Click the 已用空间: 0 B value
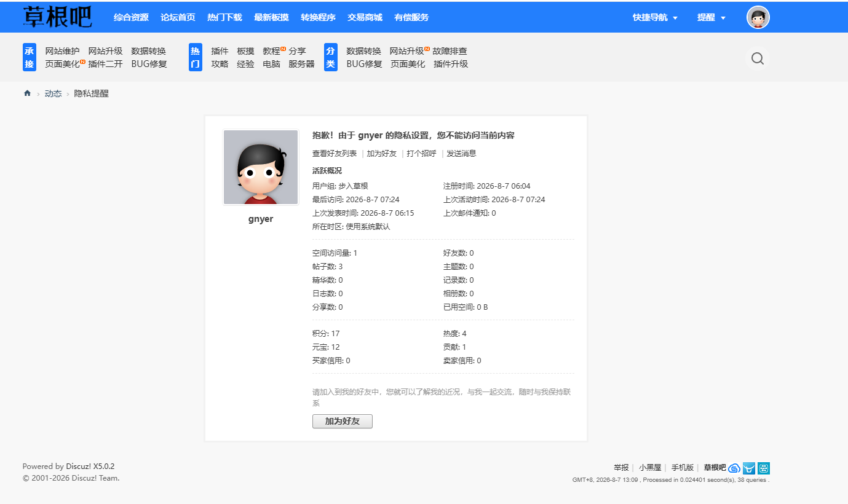This screenshot has width=848, height=504. pyautogui.click(x=466, y=307)
